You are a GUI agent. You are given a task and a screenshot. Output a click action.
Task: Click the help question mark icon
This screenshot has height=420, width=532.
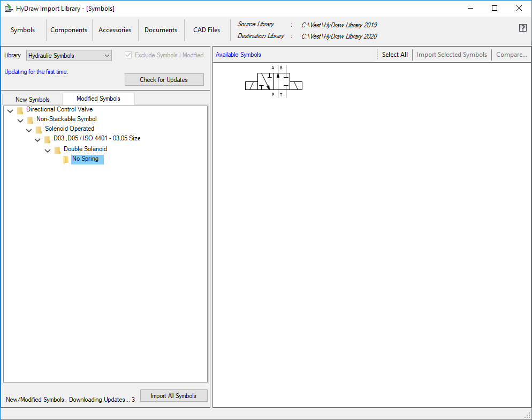(x=522, y=28)
